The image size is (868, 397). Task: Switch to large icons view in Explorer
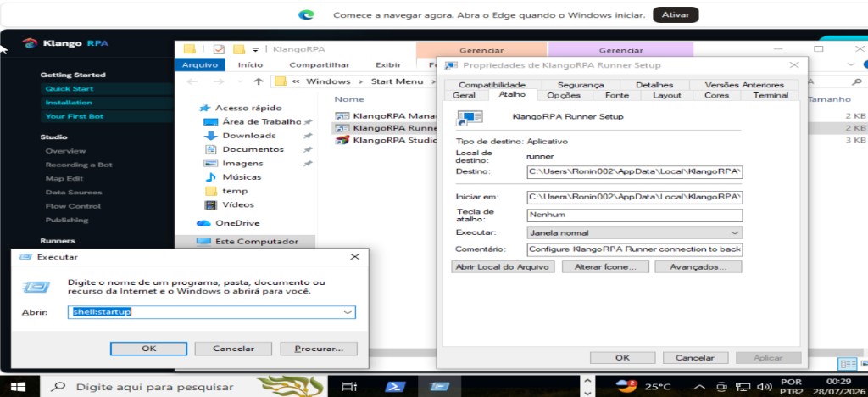point(864,364)
